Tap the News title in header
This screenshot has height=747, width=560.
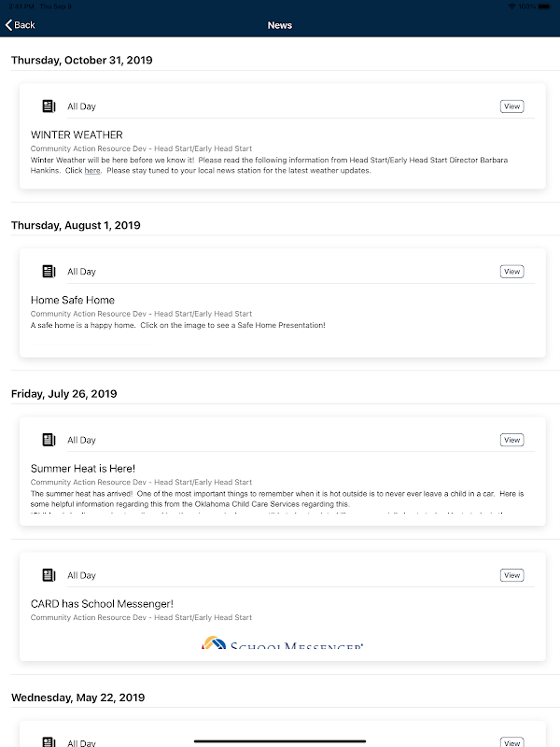(280, 25)
